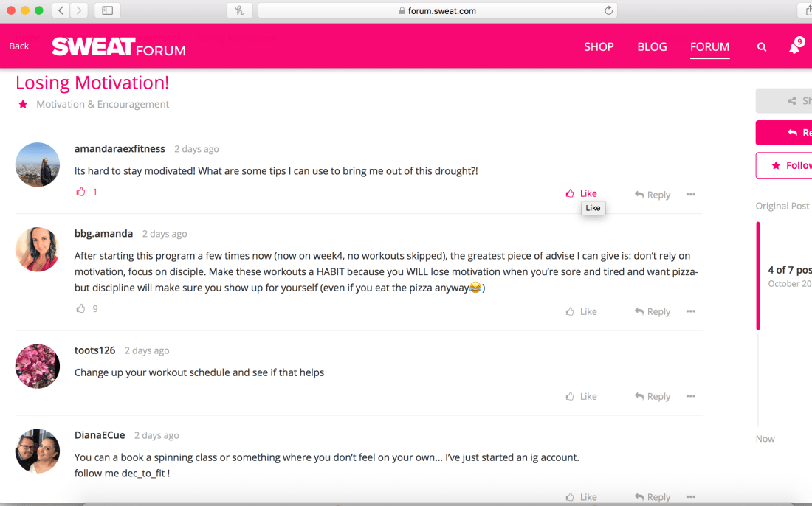The width and height of the screenshot is (812, 506).
Task: Toggle Like on DianaECue's post
Action: click(581, 496)
